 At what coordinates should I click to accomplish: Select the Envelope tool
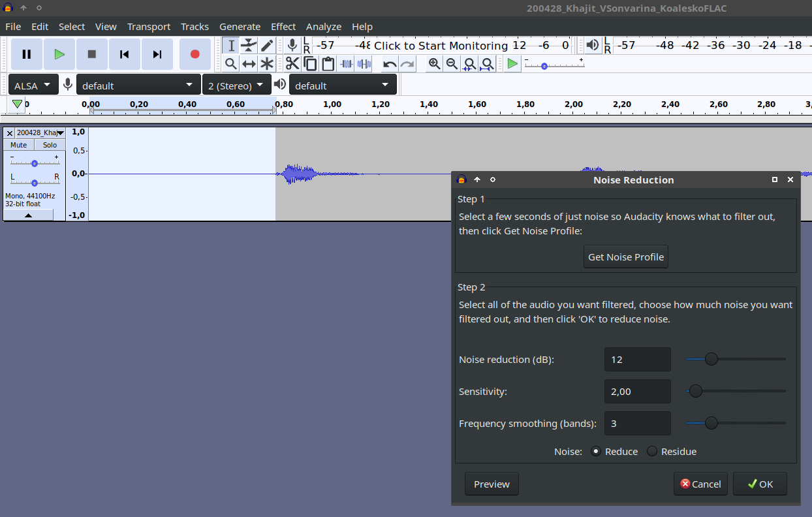click(x=249, y=46)
